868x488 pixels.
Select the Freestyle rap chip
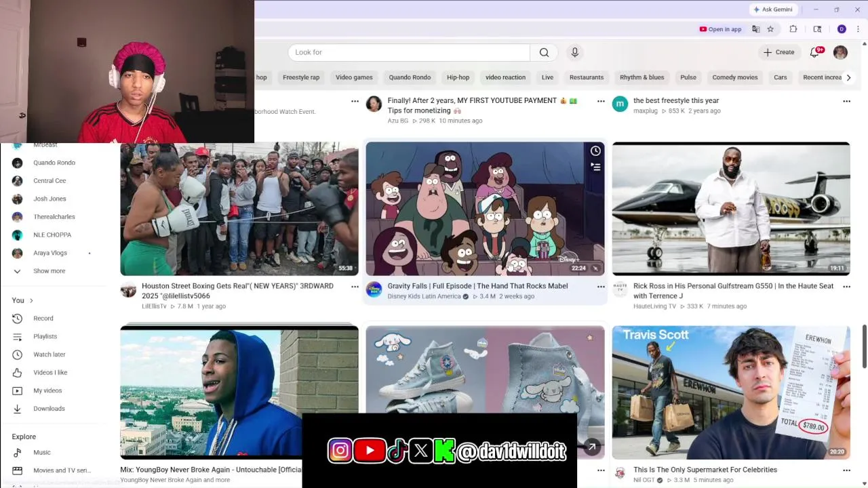301,77
